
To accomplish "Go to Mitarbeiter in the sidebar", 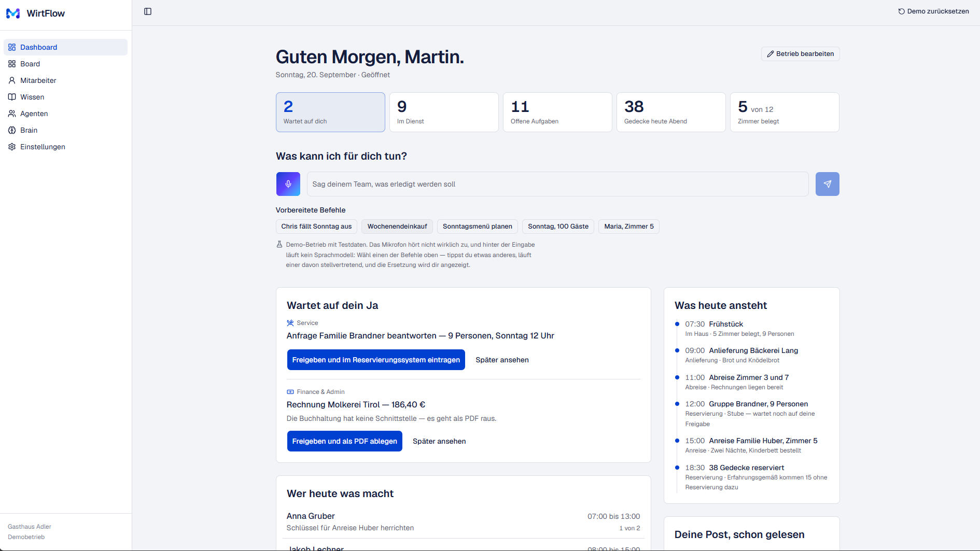I will coord(66,80).
